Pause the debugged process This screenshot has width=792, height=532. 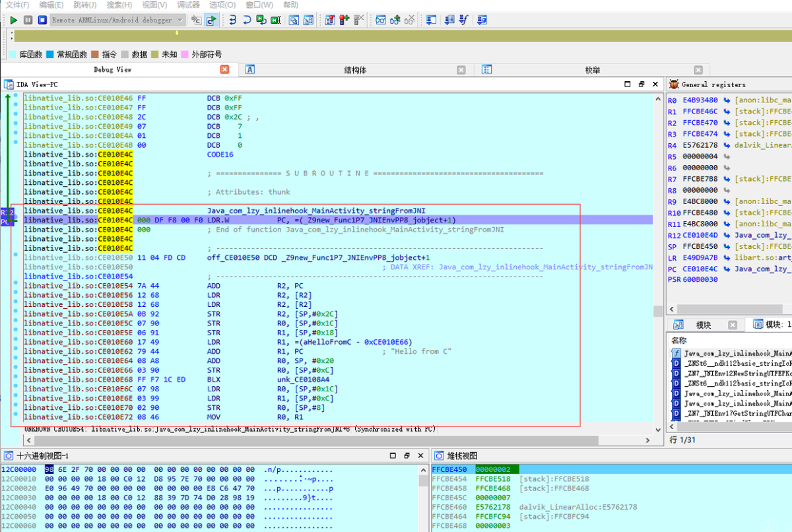point(28,20)
